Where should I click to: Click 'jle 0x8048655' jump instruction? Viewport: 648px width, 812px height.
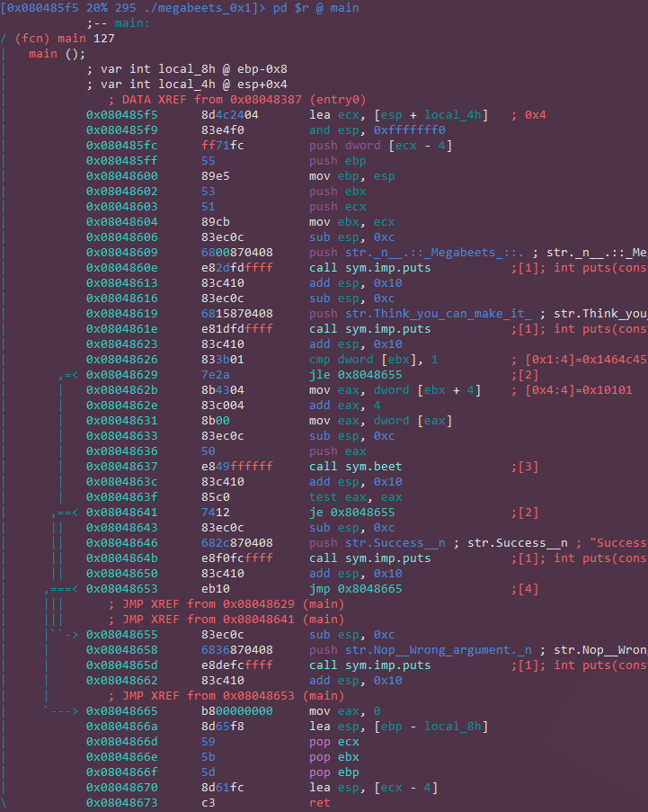(x=356, y=374)
